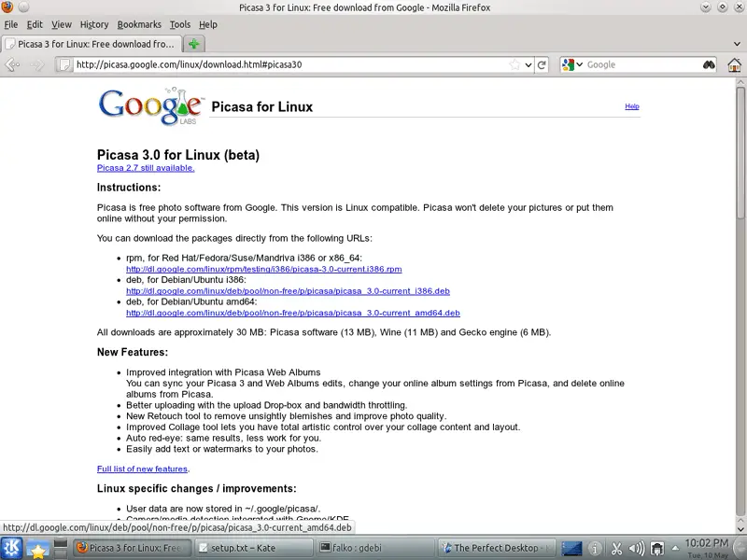Screen dimensions: 747x560
Task: Select the Picasa 3 for Linux tab
Action: pyautogui.click(x=92, y=44)
